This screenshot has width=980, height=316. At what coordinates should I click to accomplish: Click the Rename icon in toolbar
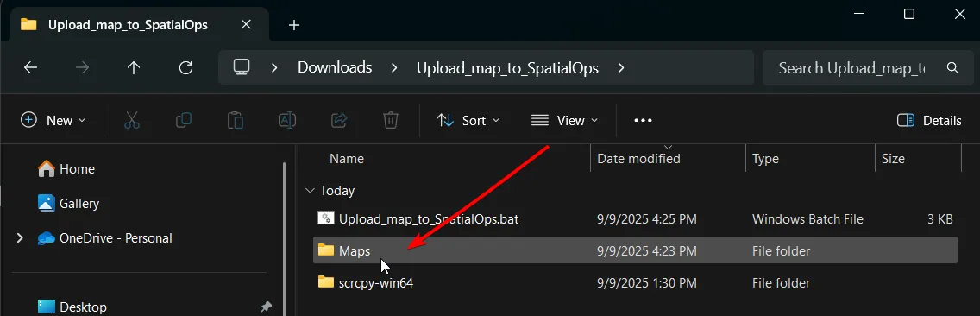(287, 120)
